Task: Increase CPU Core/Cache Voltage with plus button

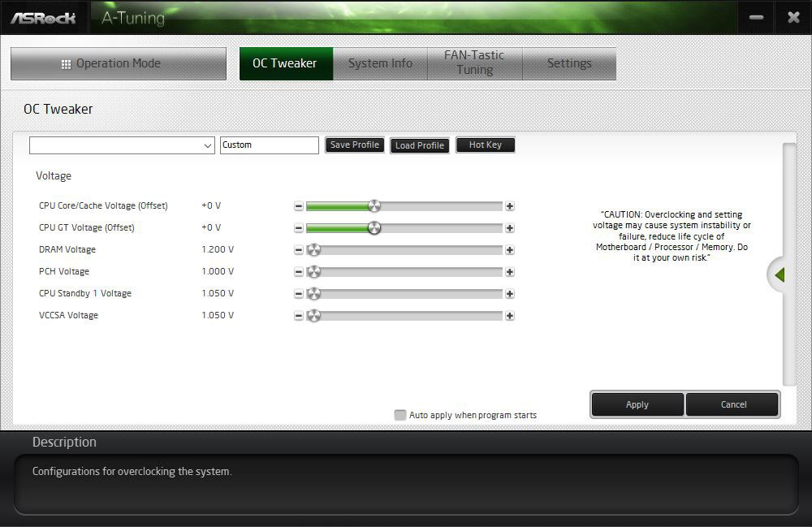Action: [x=510, y=206]
